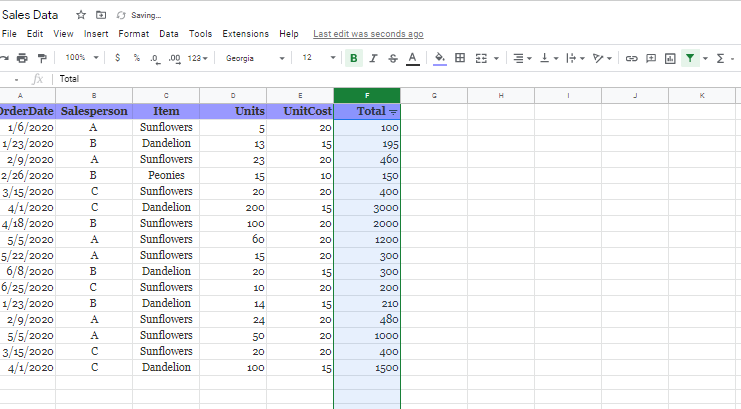
Task: Click the filter icon in Total header
Action: 393,112
